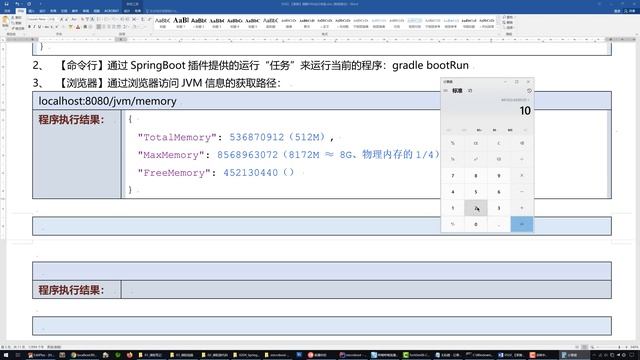Click calculator display showing 10

coord(525,111)
